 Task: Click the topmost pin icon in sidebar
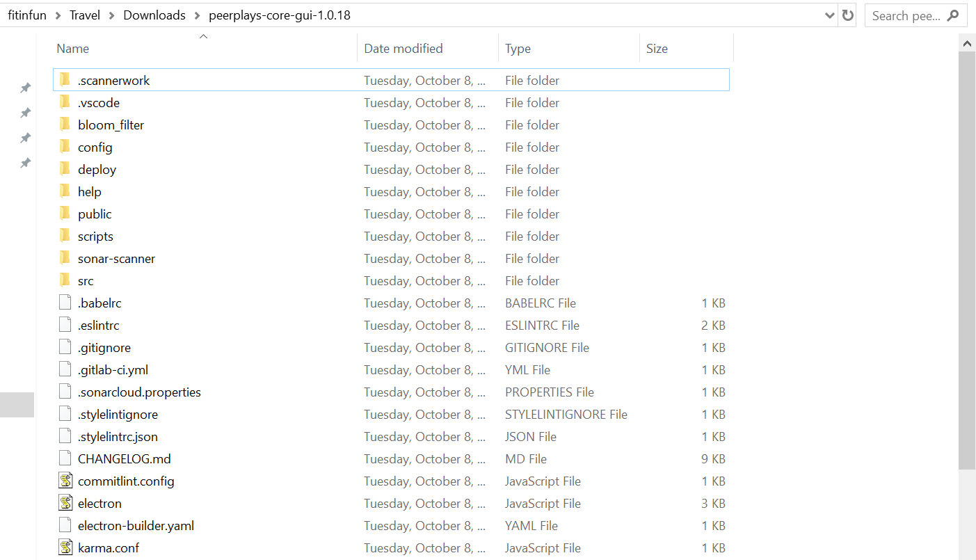coord(25,88)
